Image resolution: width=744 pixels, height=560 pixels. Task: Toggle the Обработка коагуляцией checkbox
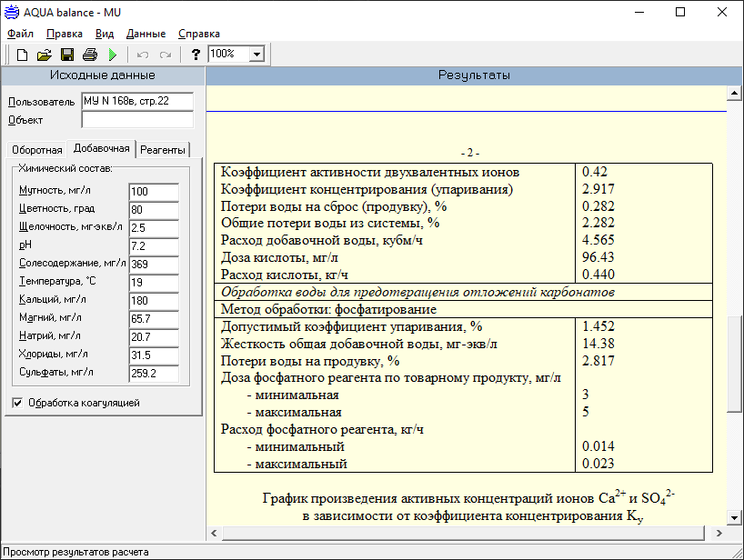[18, 402]
